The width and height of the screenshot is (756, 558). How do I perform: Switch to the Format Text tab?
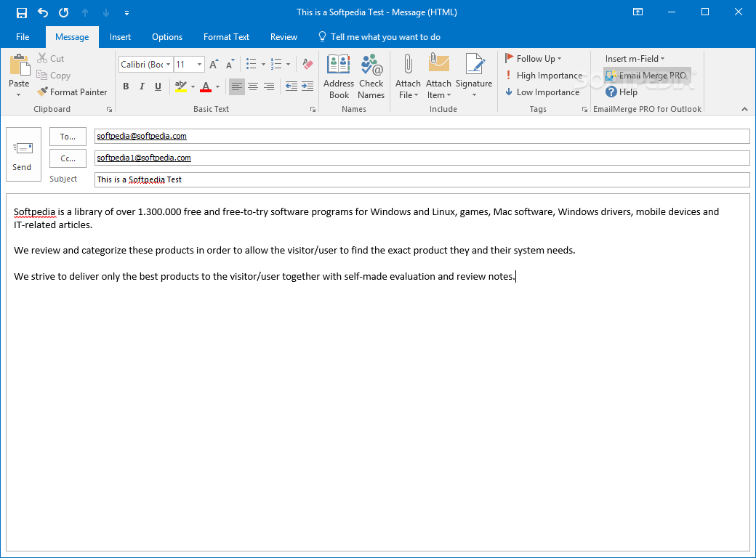226,37
